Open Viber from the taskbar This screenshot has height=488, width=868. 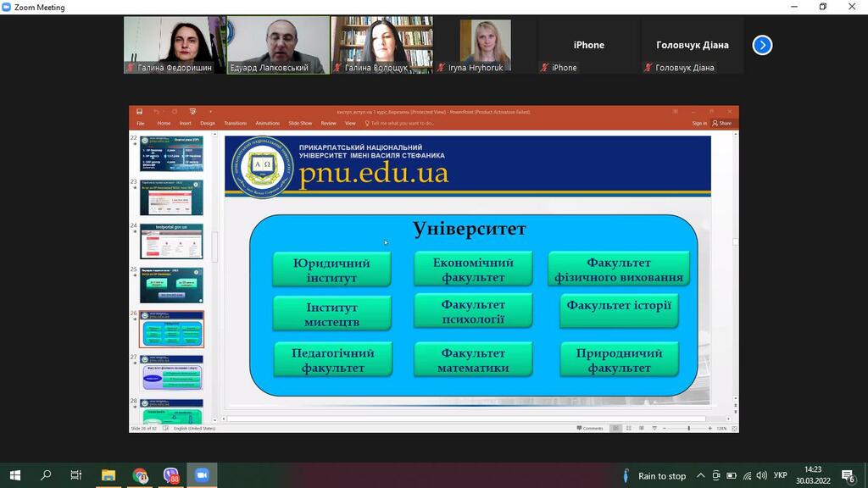pos(171,475)
